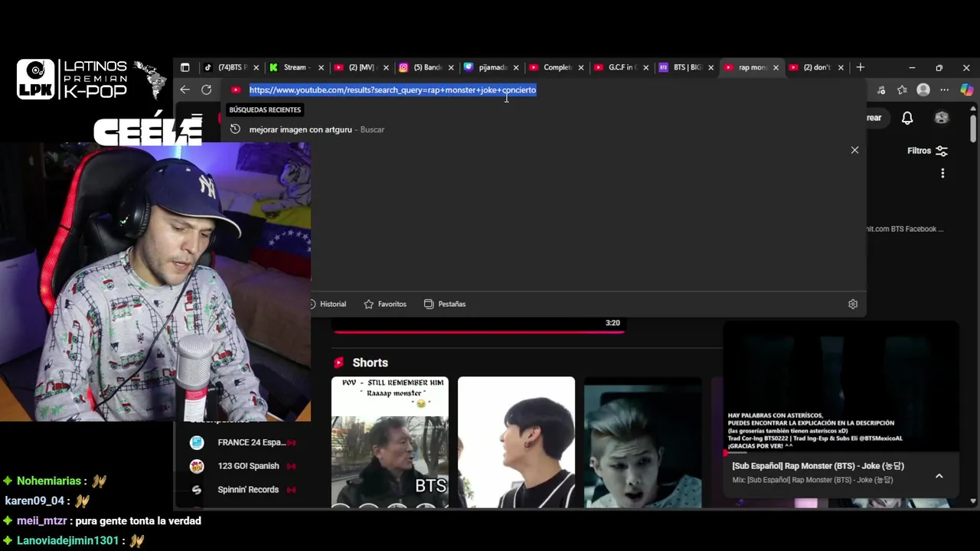Close the Kick 'Stream' tab
Viewport: 980px width, 551px height.
coord(321,67)
